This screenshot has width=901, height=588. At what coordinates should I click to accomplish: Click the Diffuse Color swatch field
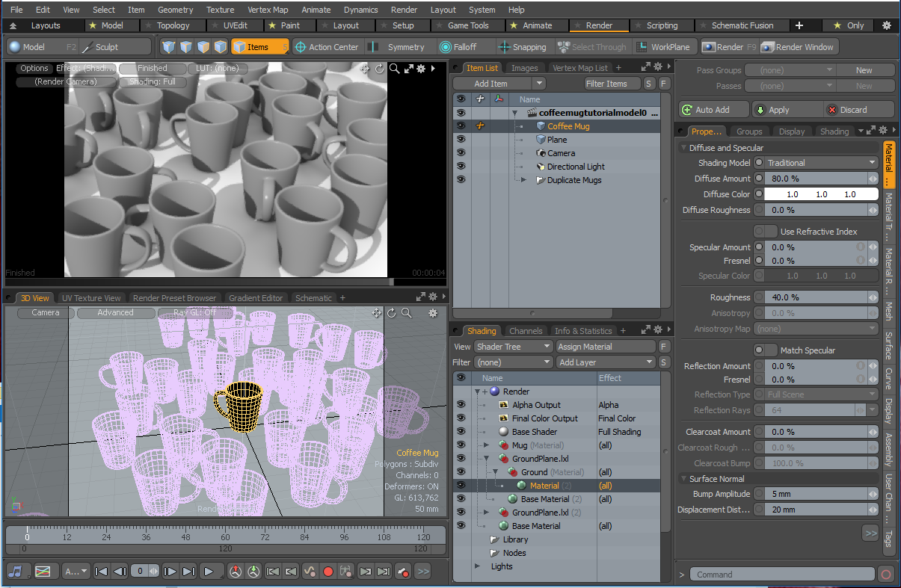pyautogui.click(x=821, y=194)
